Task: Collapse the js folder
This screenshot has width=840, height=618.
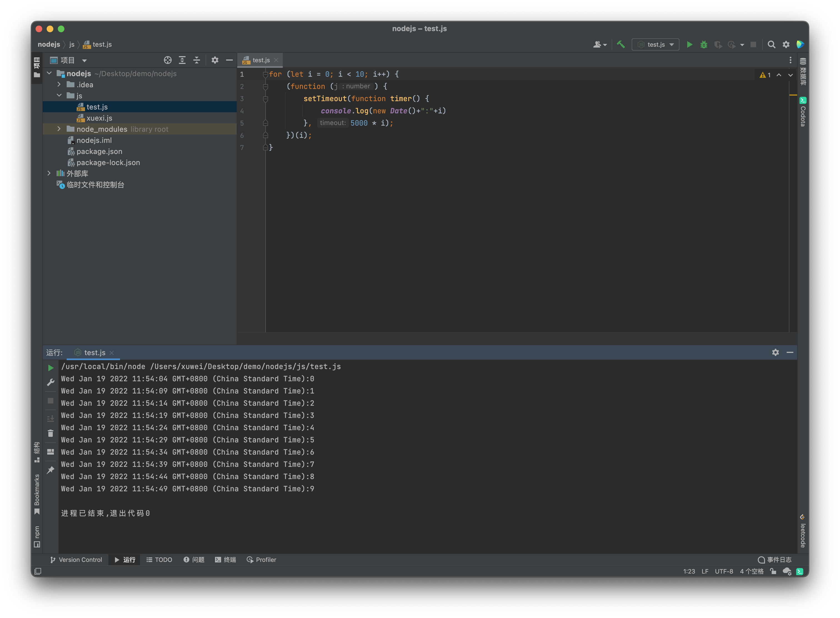Action: pos(59,96)
